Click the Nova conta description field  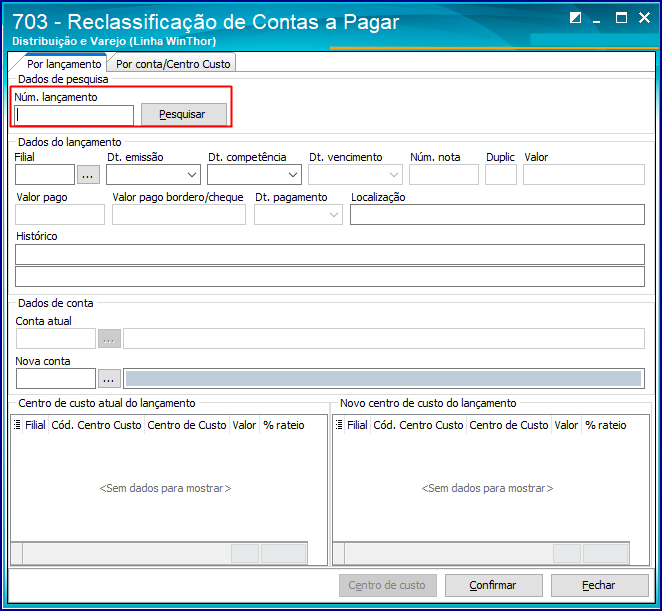coord(384,378)
